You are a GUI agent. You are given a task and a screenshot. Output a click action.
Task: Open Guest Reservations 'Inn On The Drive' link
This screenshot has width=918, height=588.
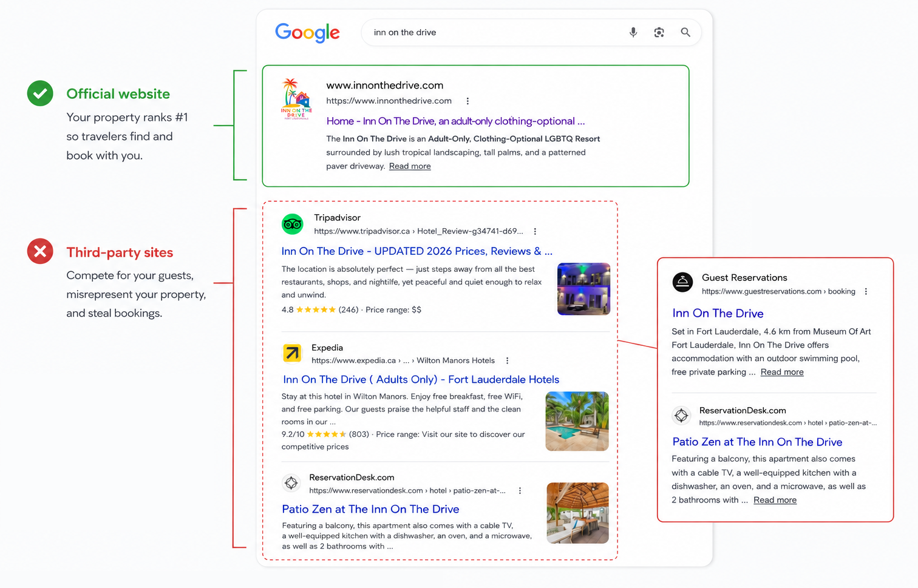718,313
